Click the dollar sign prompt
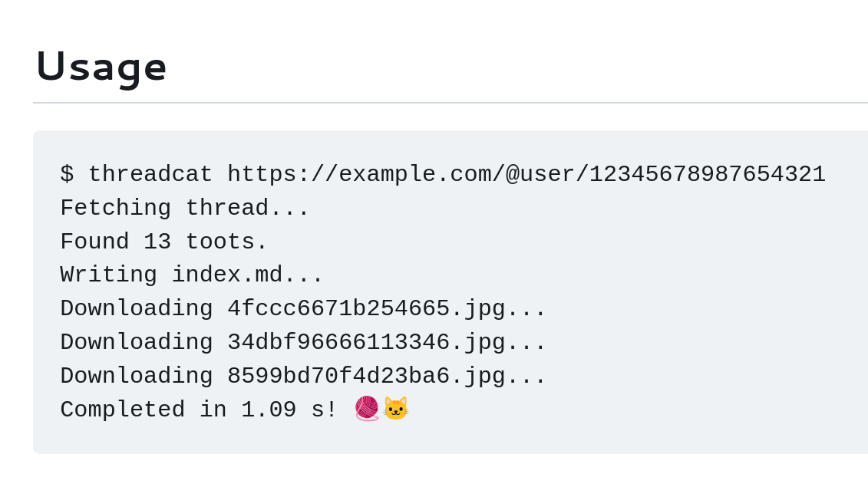 [x=67, y=174]
